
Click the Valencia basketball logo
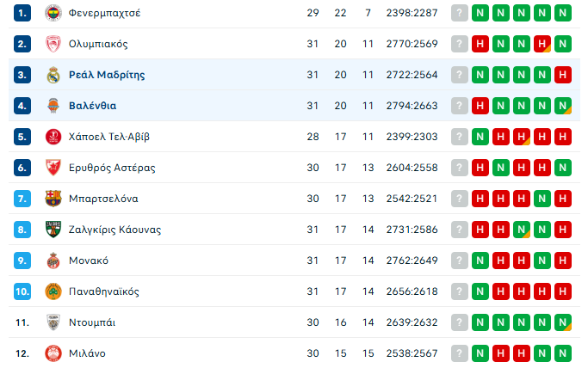(x=53, y=106)
